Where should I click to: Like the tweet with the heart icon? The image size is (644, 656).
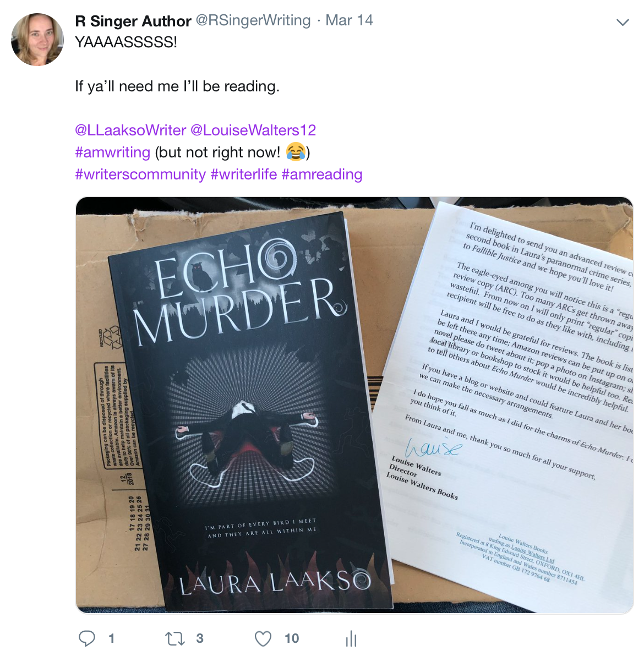click(x=263, y=639)
